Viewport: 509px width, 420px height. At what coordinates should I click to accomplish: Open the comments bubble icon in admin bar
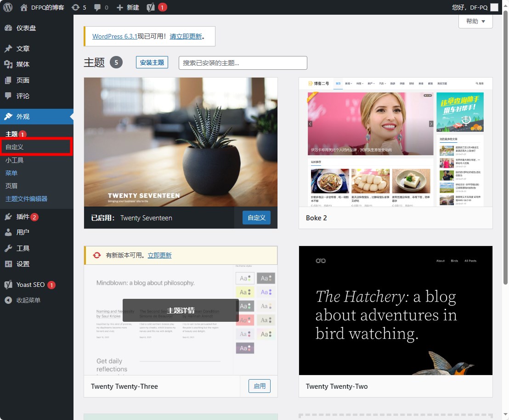[97, 7]
